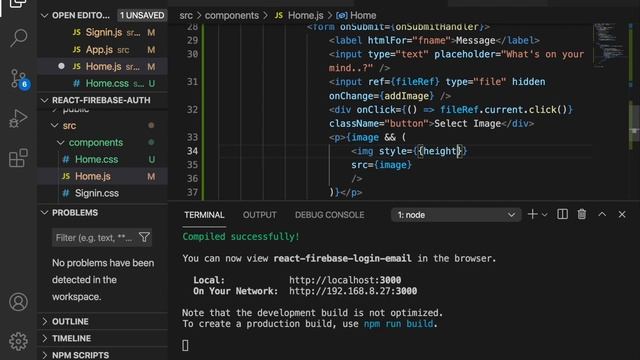Open Source Control view with 6 changes
This screenshot has width=640, height=360.
19,78
